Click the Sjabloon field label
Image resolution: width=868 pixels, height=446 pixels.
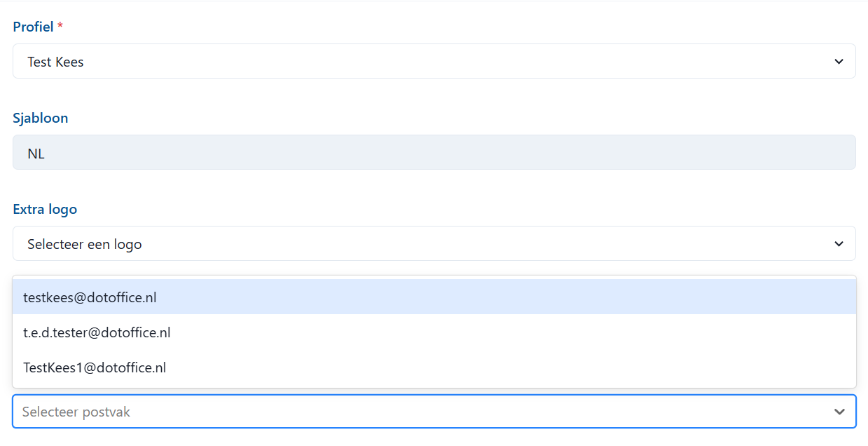(41, 118)
